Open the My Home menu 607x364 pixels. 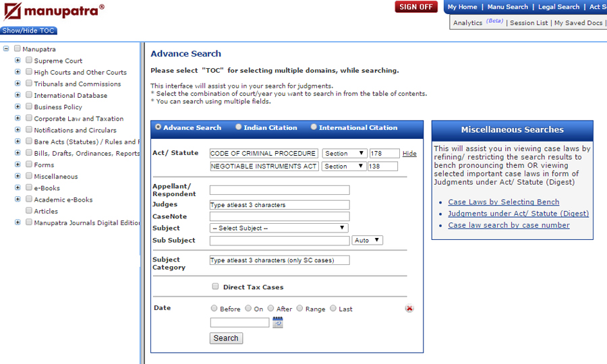point(462,7)
